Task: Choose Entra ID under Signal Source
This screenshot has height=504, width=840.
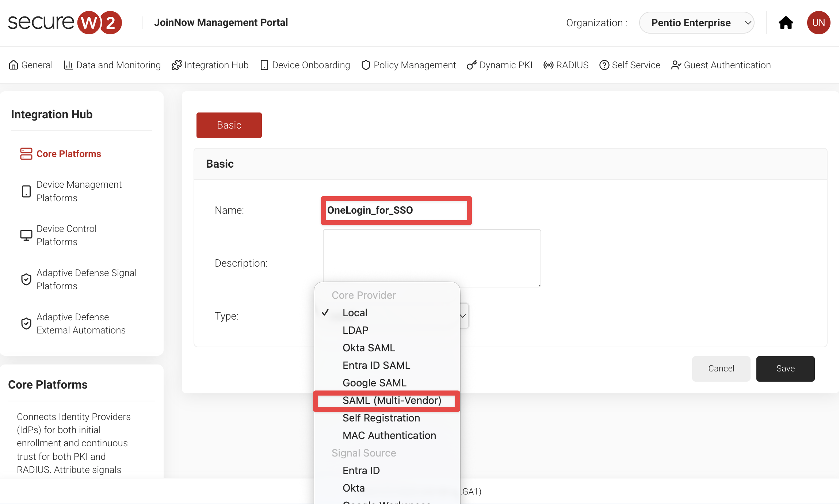Action: 387,470
